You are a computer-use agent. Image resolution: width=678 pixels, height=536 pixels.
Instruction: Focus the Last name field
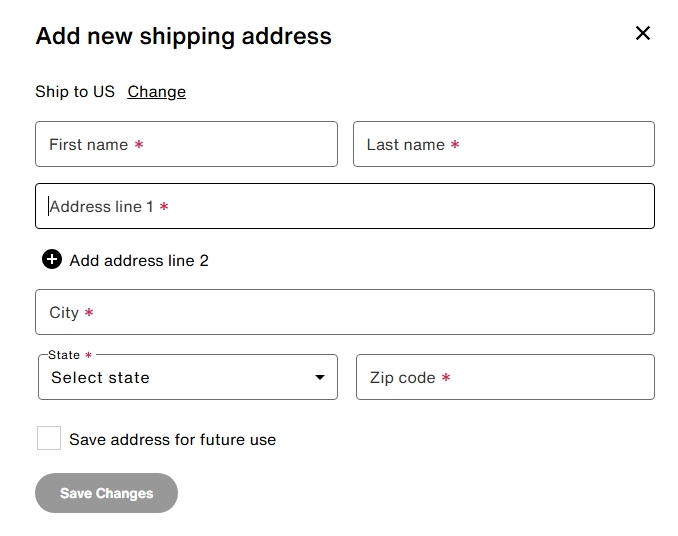[x=504, y=144]
